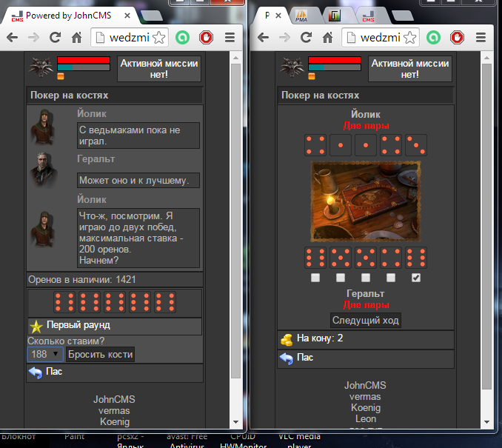Click orange status indicator in left window
This screenshot has height=448, width=502.
click(61, 76)
